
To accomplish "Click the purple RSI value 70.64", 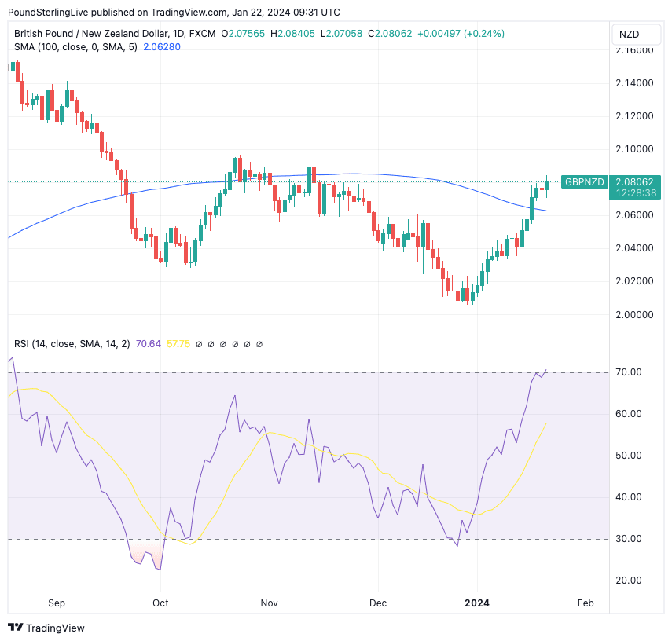I will [149, 344].
